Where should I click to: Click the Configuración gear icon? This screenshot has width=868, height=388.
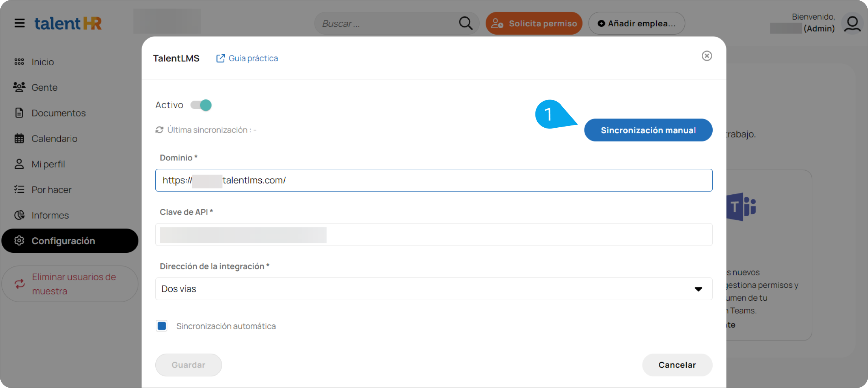click(19, 240)
